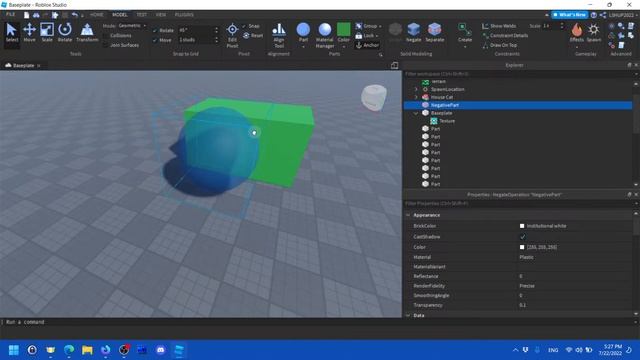Image resolution: width=640 pixels, height=360 pixels.
Task: Open the Color dropdown arrow
Action: click(x=344, y=47)
